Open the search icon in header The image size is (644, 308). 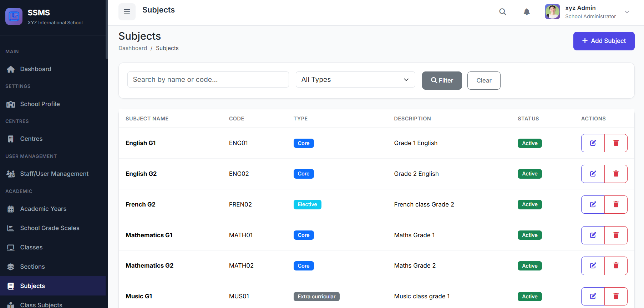tap(502, 12)
